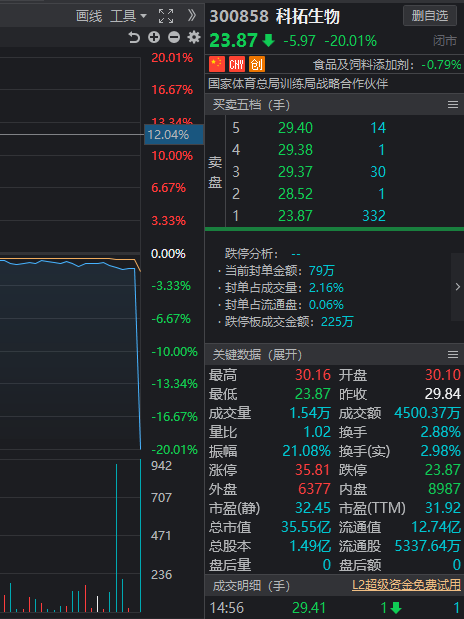The image size is (464, 619).
Task: Click the double-chevron more tools icon
Action: pos(192,16)
